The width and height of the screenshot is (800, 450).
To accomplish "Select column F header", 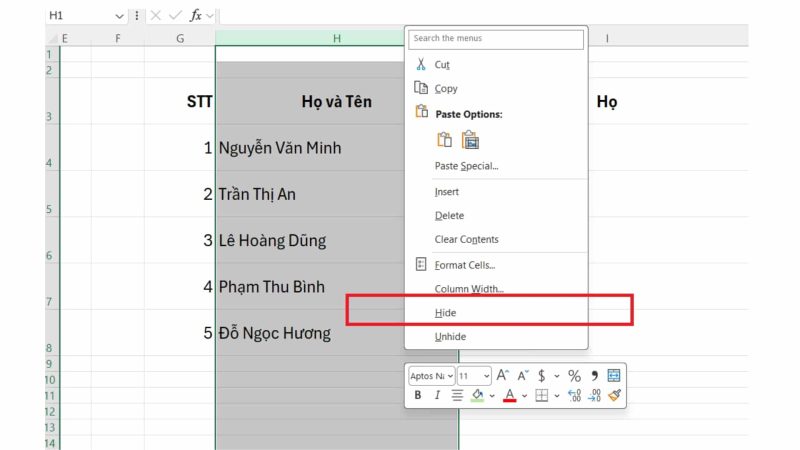I will point(118,38).
